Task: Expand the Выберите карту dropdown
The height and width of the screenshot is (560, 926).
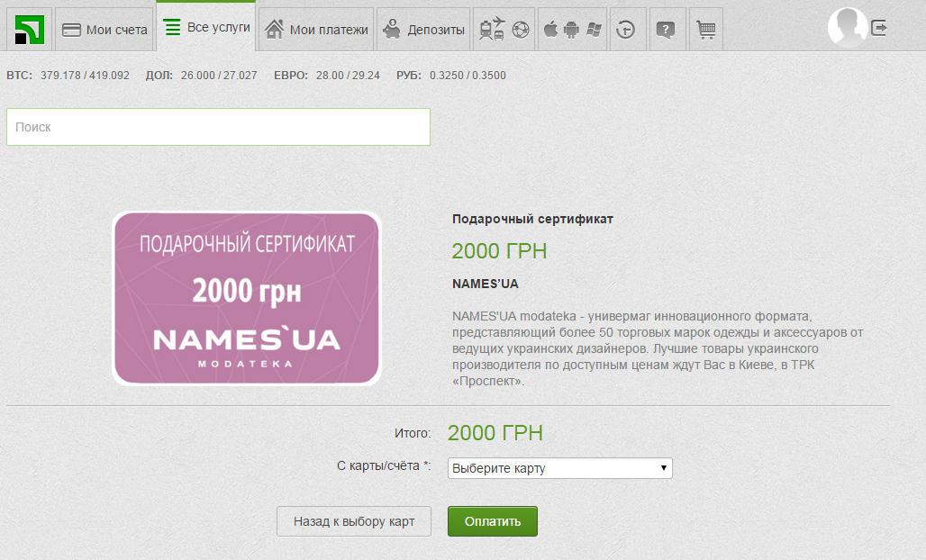Action: (559, 468)
